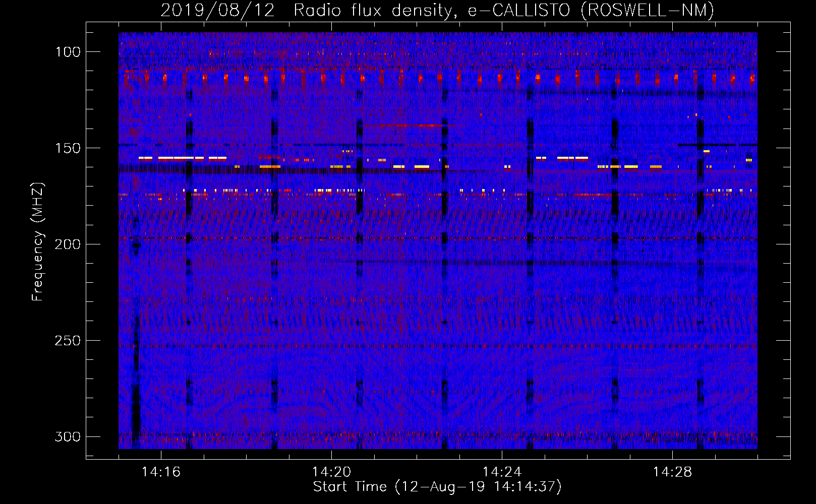Click the 14:28 time tick label

672,472
